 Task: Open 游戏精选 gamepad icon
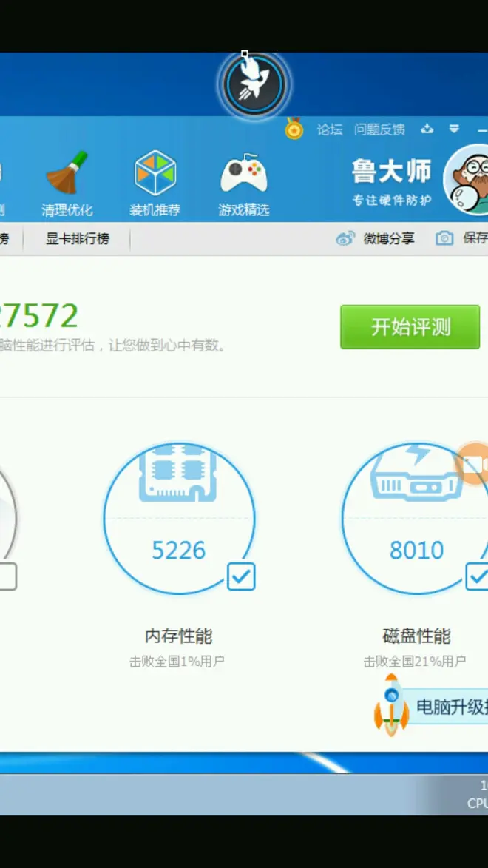click(243, 186)
